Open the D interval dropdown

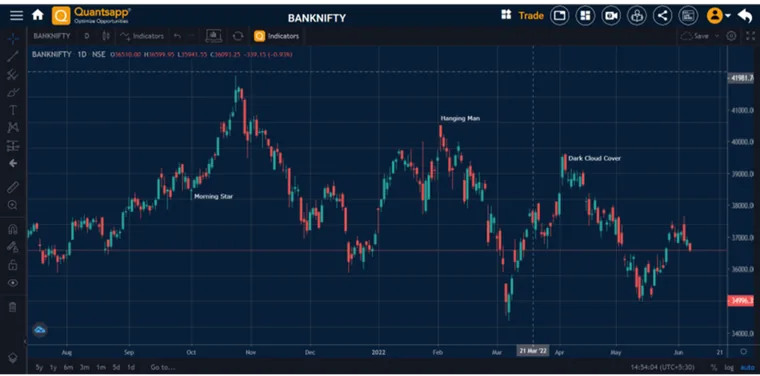tap(87, 36)
